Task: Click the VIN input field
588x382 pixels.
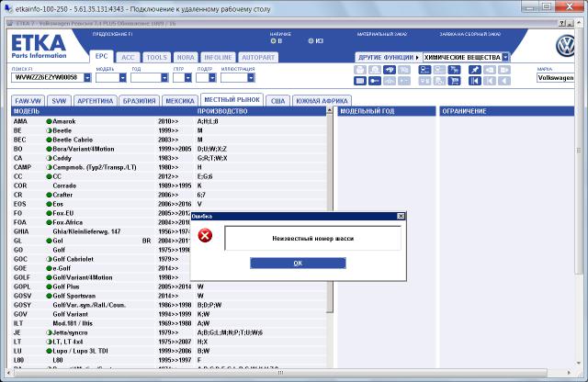Action: click(48, 78)
